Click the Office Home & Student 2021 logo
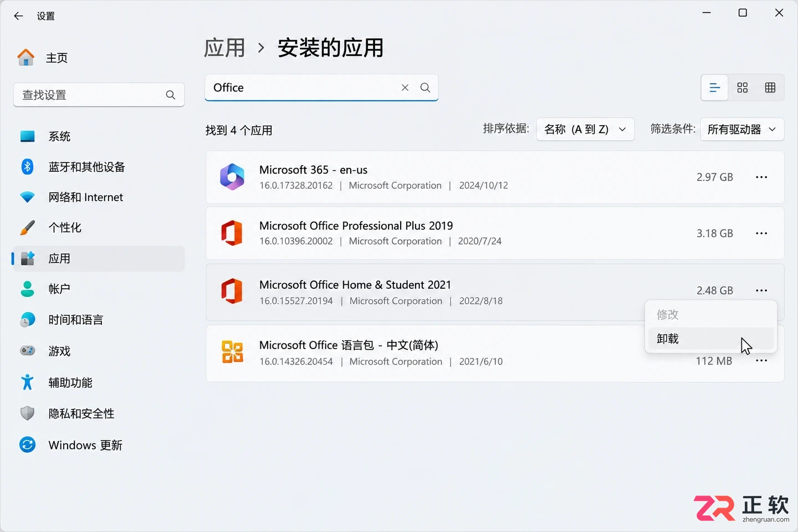This screenshot has height=532, width=798. (232, 291)
